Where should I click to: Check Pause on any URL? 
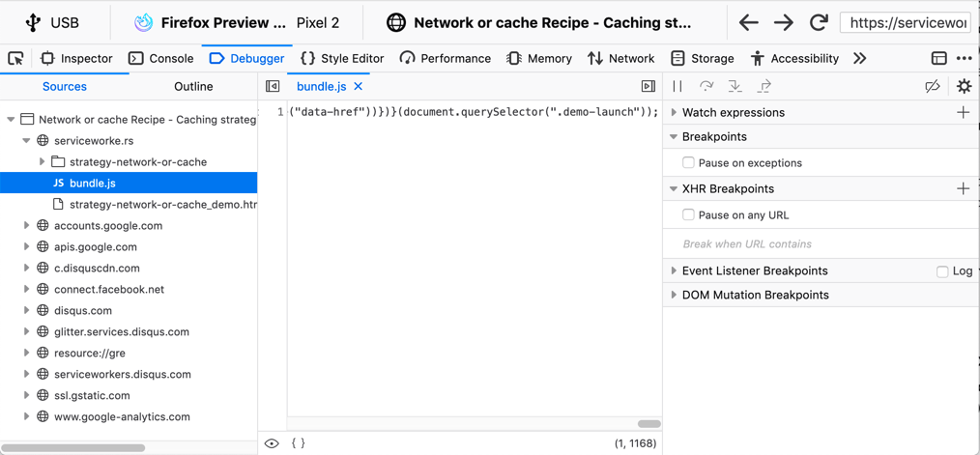(688, 215)
